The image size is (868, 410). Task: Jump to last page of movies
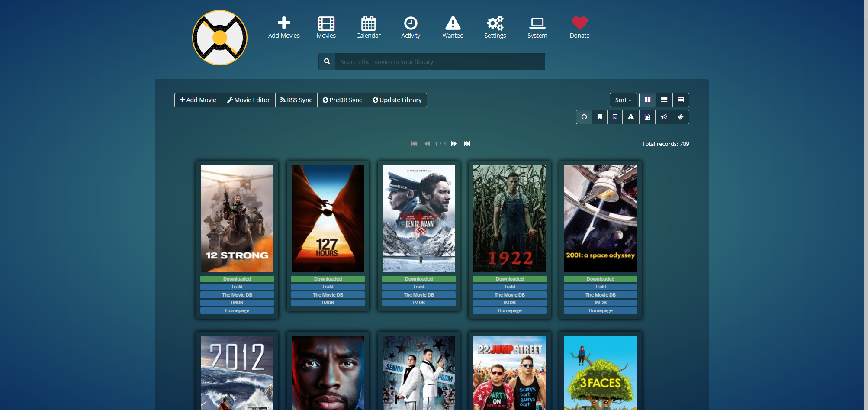pyautogui.click(x=467, y=144)
